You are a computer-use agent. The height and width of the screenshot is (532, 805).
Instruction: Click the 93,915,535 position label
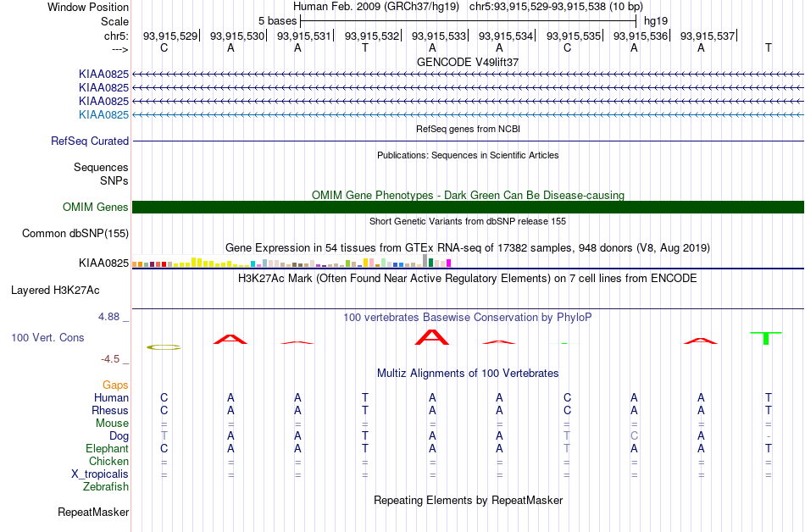pos(574,36)
